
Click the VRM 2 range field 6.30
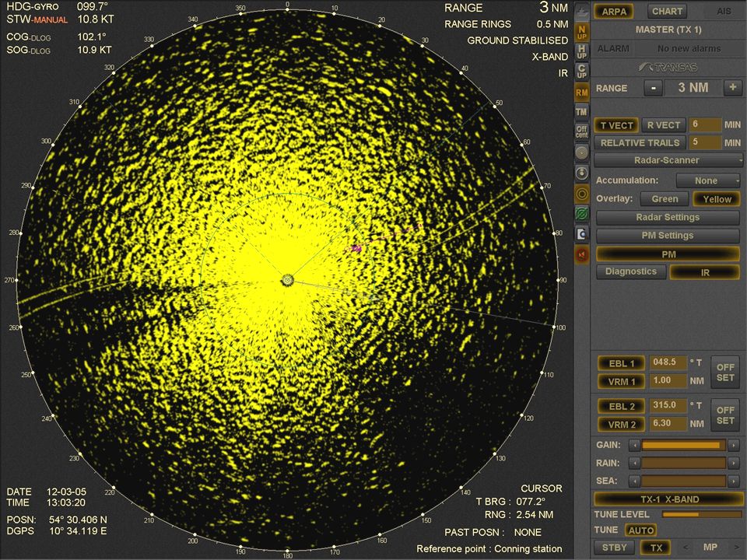[x=668, y=423]
